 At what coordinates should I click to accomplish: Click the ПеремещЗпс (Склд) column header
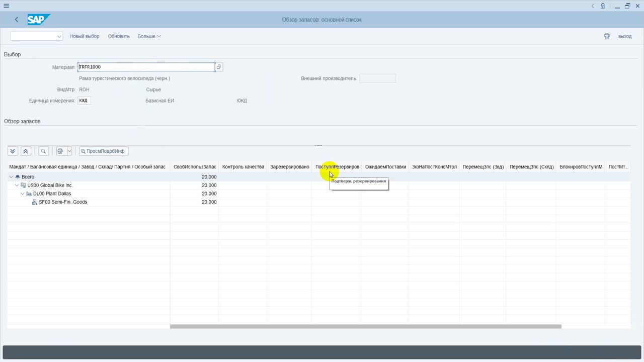point(531,167)
